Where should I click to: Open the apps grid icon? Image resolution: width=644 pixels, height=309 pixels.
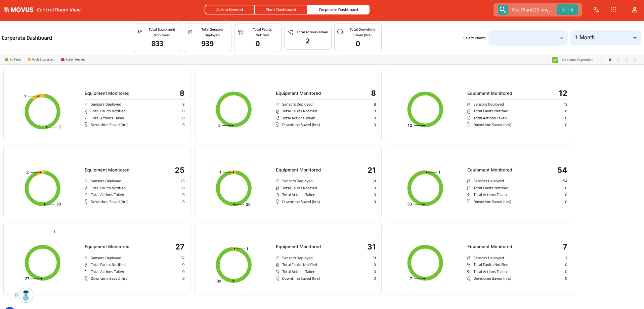pos(614,10)
